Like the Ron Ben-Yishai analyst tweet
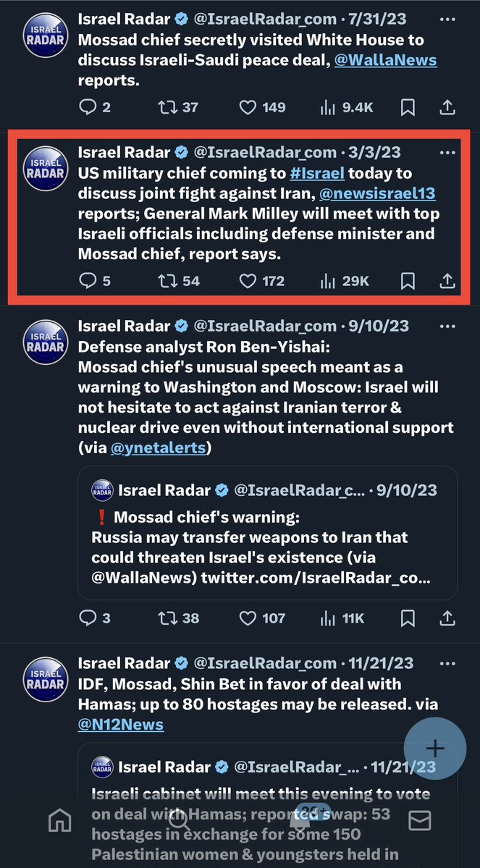 (248, 618)
